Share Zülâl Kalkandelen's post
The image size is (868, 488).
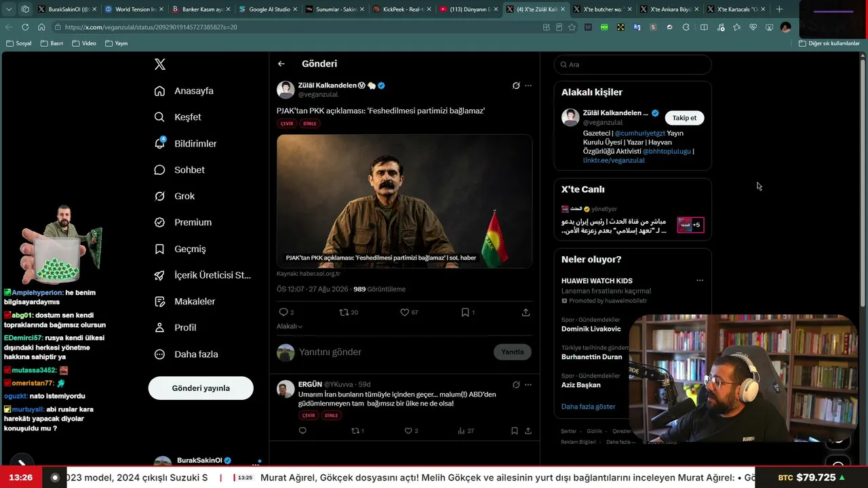pyautogui.click(x=526, y=312)
